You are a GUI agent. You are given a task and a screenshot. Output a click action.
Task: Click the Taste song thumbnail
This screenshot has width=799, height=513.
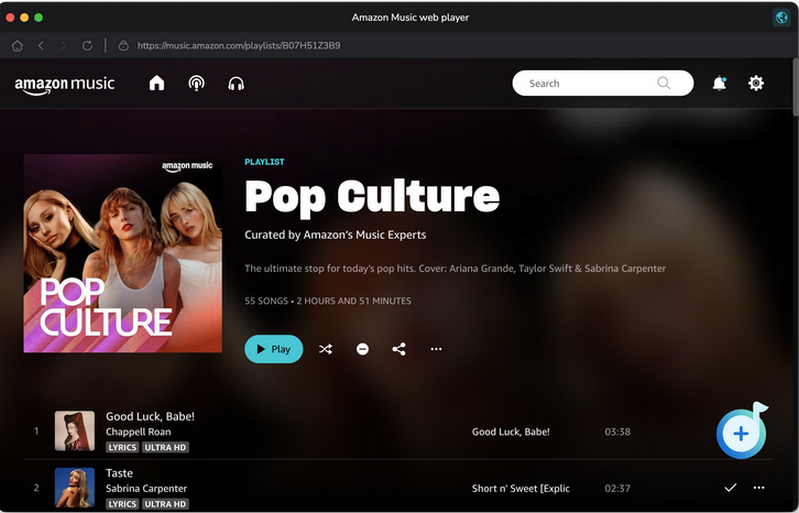pyautogui.click(x=75, y=488)
